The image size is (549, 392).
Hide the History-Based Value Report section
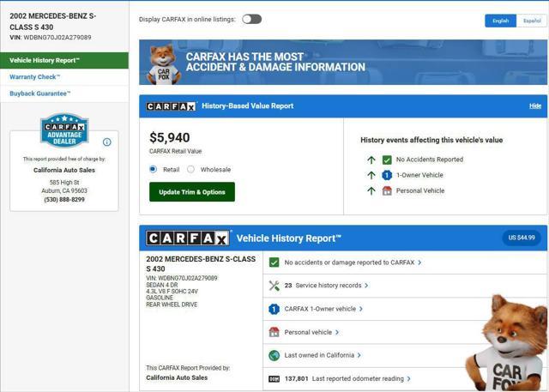535,106
